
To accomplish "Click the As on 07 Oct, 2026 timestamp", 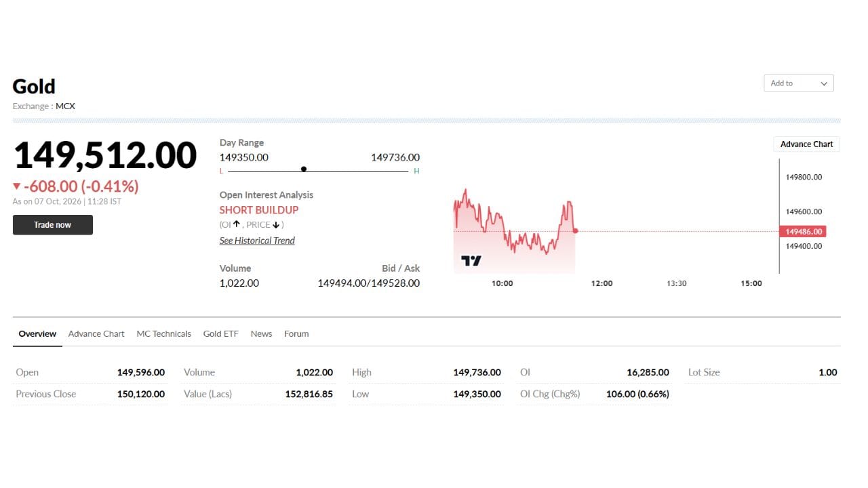I will [67, 202].
